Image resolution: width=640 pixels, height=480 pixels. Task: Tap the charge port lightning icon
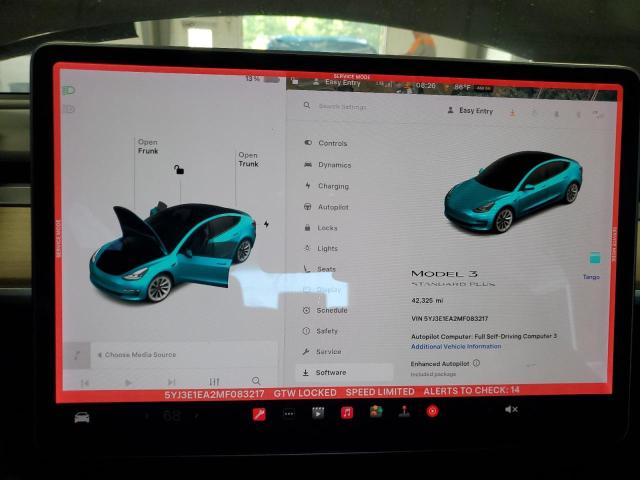tap(266, 224)
